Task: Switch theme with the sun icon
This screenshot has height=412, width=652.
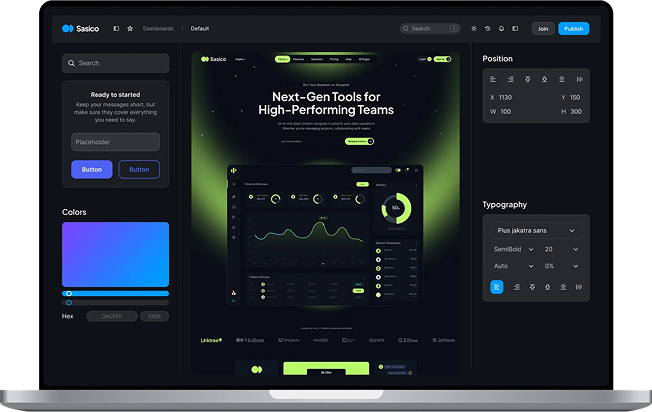Action: [474, 29]
